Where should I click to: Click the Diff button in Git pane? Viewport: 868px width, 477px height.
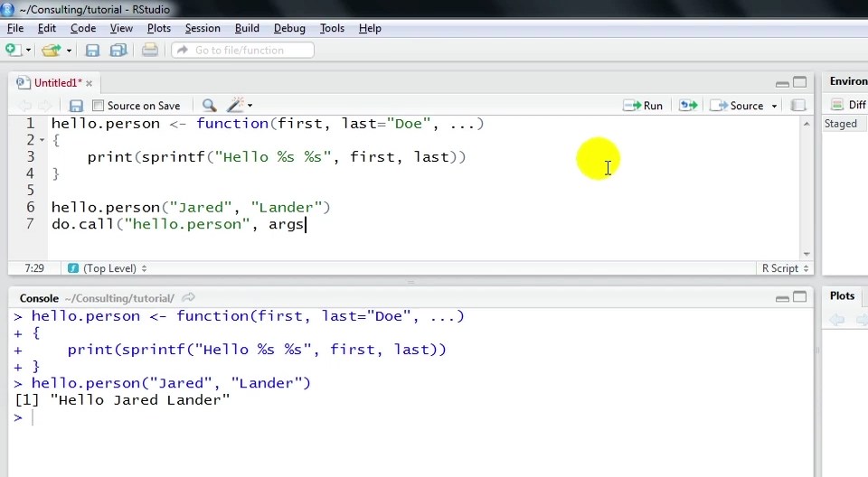point(849,105)
